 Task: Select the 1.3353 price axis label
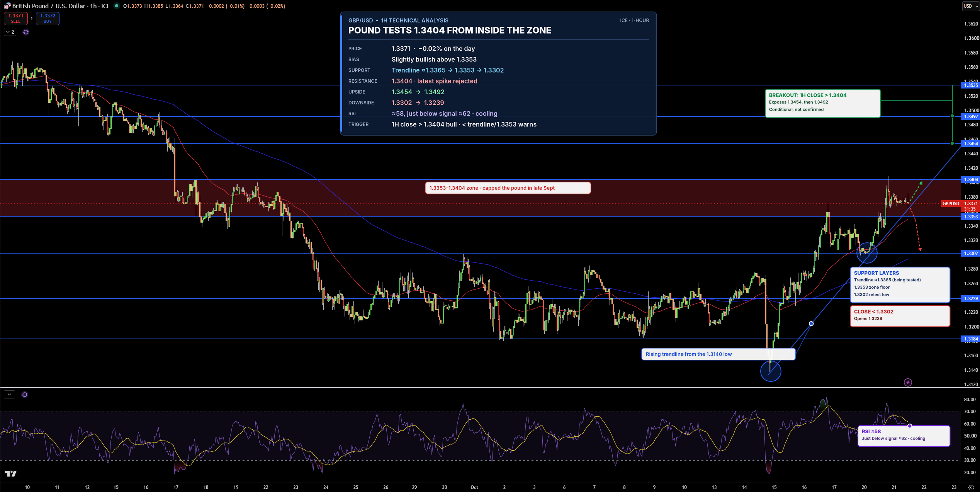[970, 217]
